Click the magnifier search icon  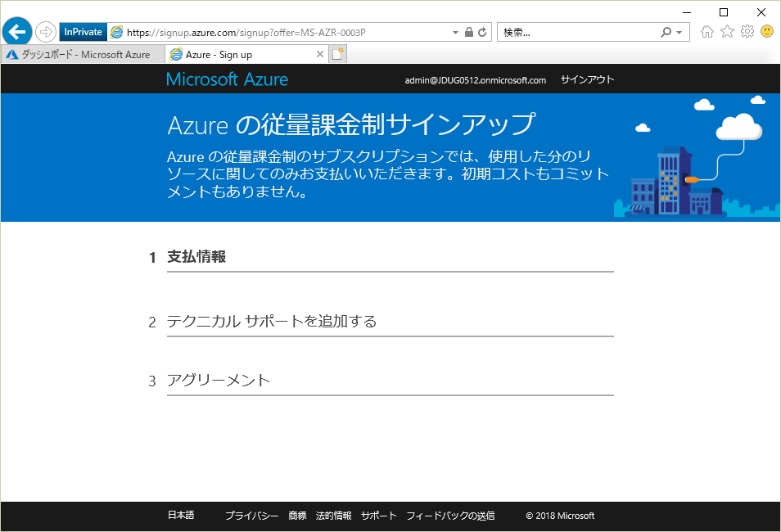point(666,33)
